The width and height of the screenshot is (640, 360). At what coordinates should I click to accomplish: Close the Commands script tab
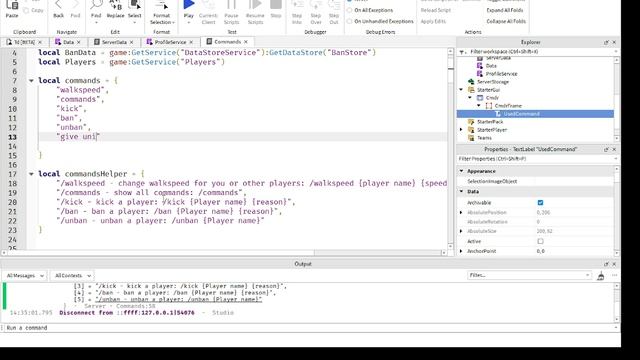(x=246, y=42)
